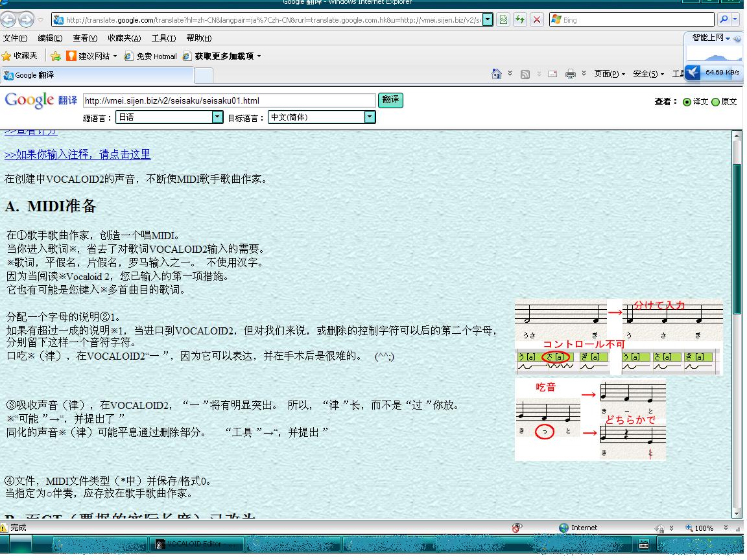Click the compatibility view icon
This screenshot has height=560, width=747.
click(503, 20)
